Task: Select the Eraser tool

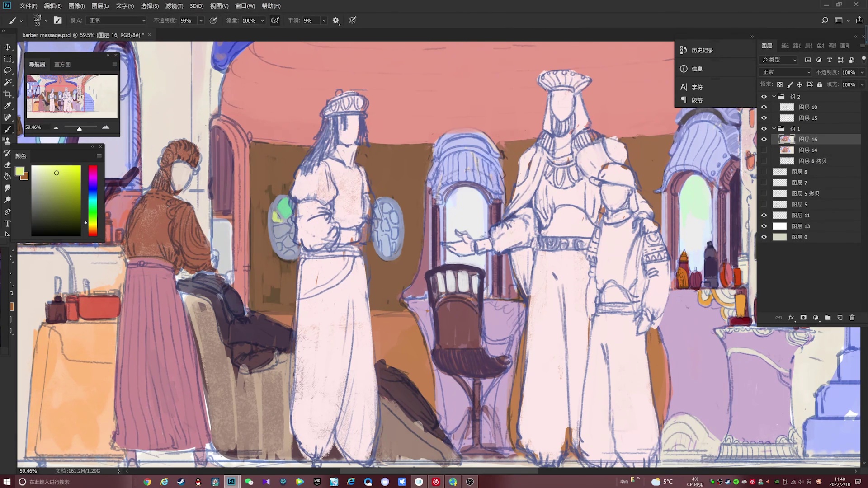Action: pos(8,164)
